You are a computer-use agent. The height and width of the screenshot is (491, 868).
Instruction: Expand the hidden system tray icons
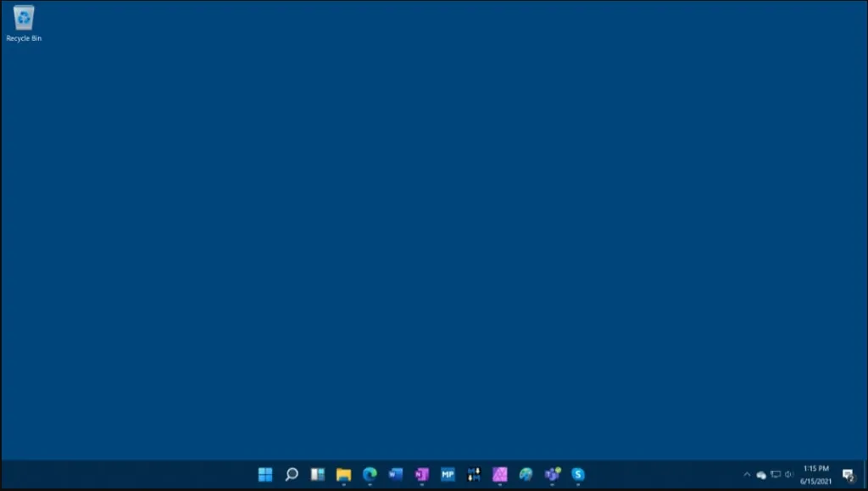(x=748, y=475)
